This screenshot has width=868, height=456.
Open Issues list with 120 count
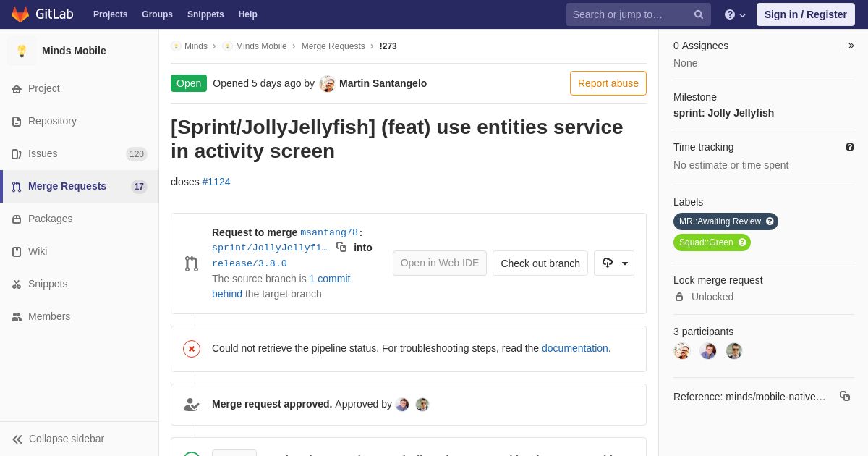pyautogui.click(x=80, y=153)
